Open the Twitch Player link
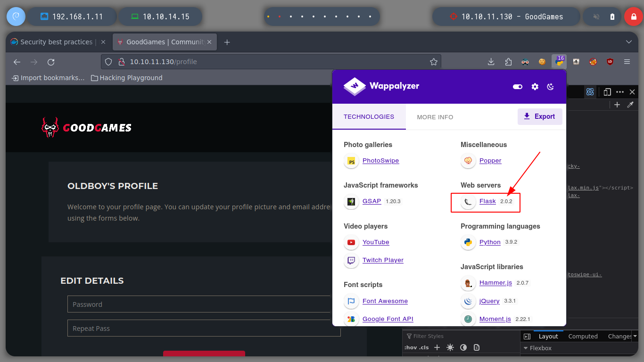Image resolution: width=644 pixels, height=362 pixels. click(383, 260)
